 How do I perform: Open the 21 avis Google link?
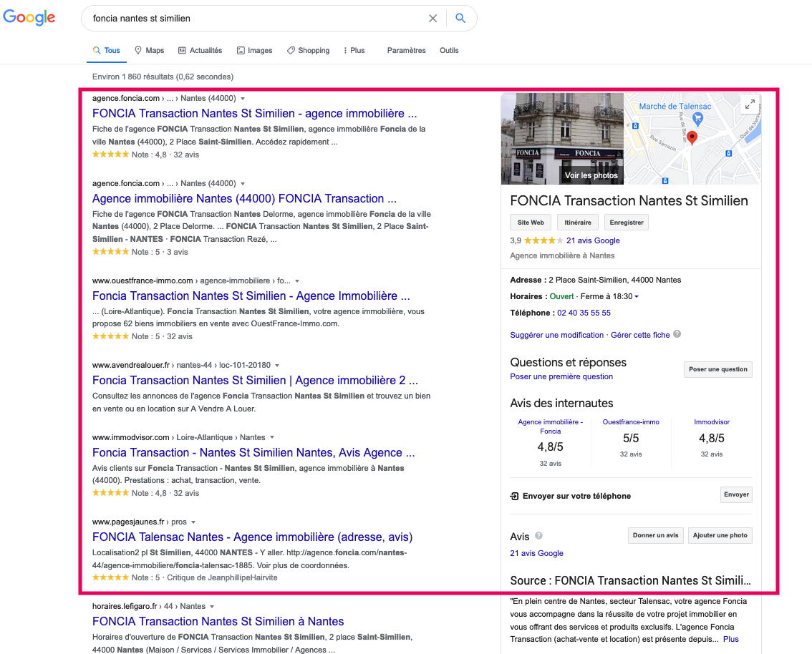[x=593, y=240]
